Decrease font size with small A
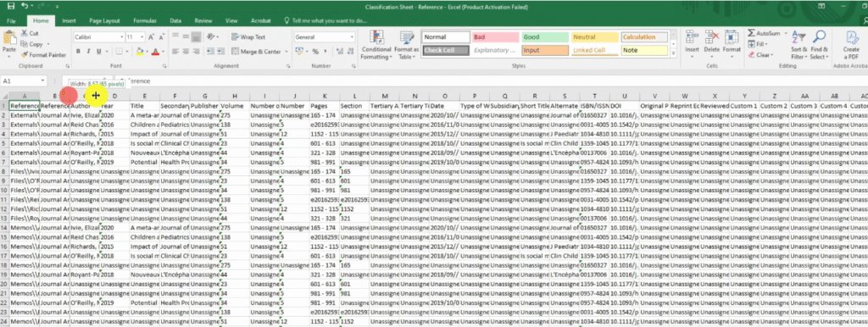The width and height of the screenshot is (868, 327). [x=161, y=37]
